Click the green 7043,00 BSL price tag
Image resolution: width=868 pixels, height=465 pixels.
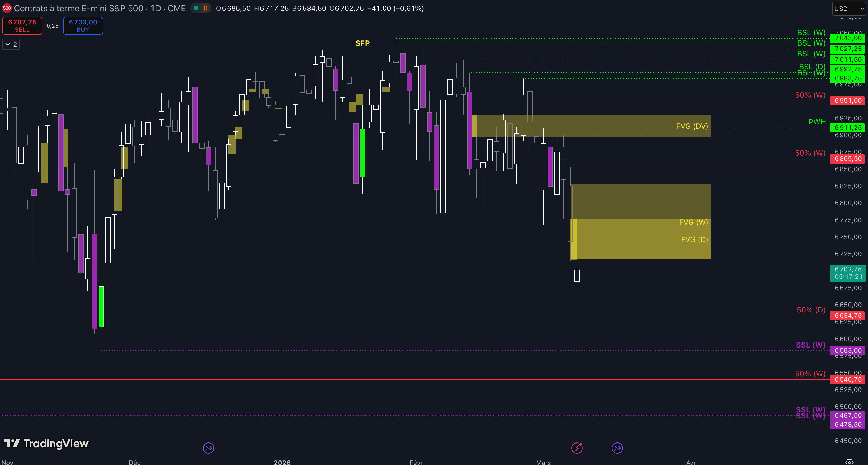(x=848, y=38)
